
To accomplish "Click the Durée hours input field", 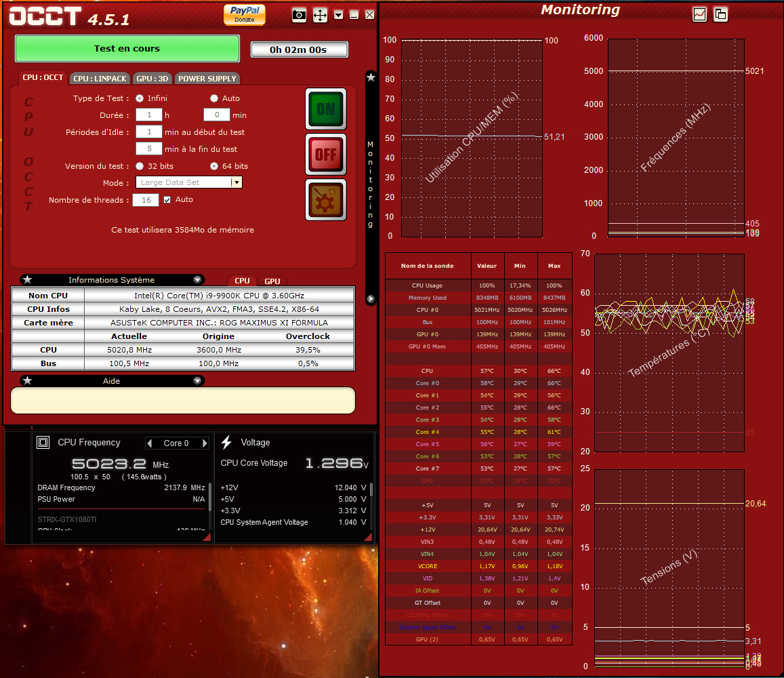I will 148,115.
